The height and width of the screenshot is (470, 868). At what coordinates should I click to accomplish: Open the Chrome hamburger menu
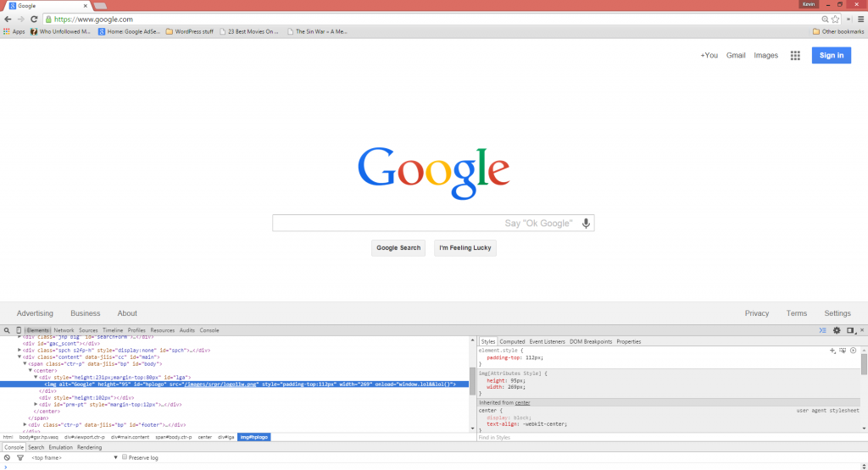pos(861,19)
